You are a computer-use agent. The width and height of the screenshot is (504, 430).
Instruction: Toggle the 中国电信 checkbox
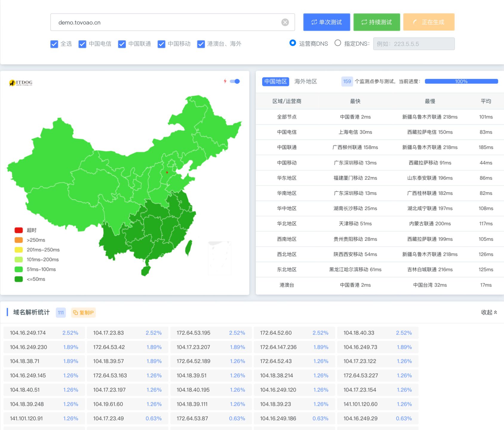click(x=82, y=44)
